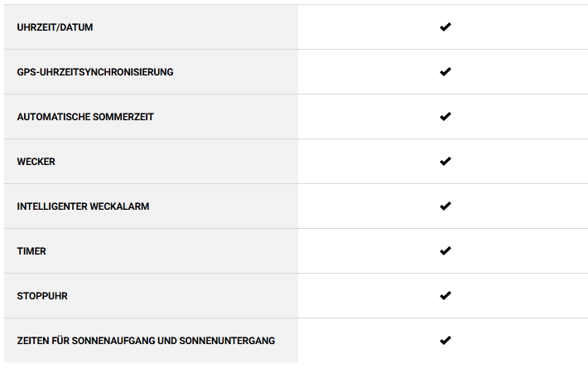Click the checkmark in the Timer row

[x=445, y=251]
